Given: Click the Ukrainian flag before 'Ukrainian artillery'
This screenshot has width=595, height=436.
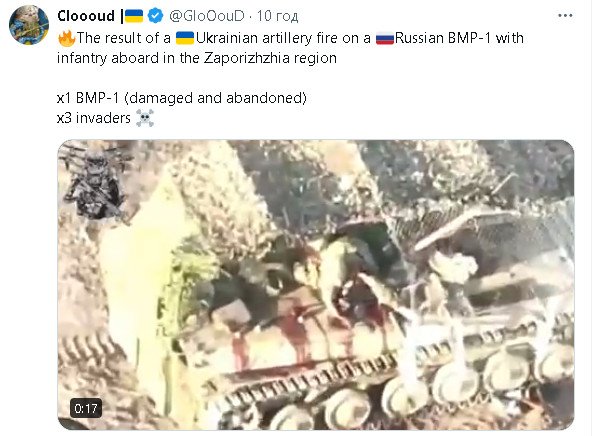Looking at the screenshot, I should coord(185,38).
